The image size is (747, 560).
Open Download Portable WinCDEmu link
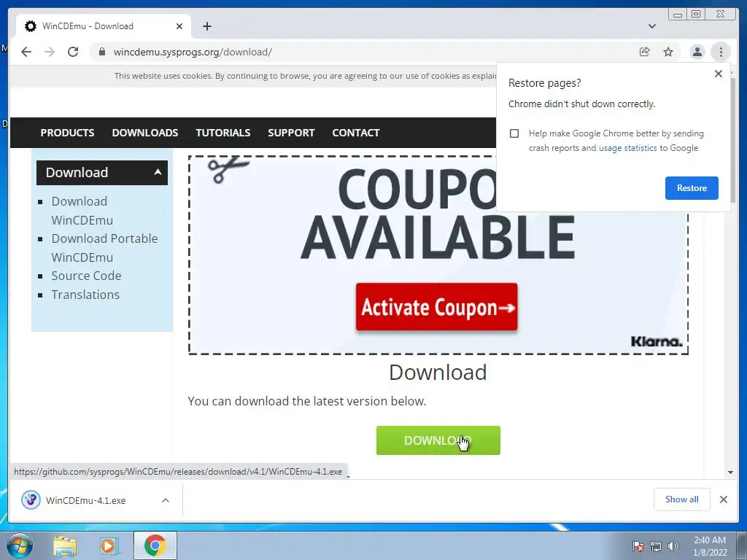point(104,248)
